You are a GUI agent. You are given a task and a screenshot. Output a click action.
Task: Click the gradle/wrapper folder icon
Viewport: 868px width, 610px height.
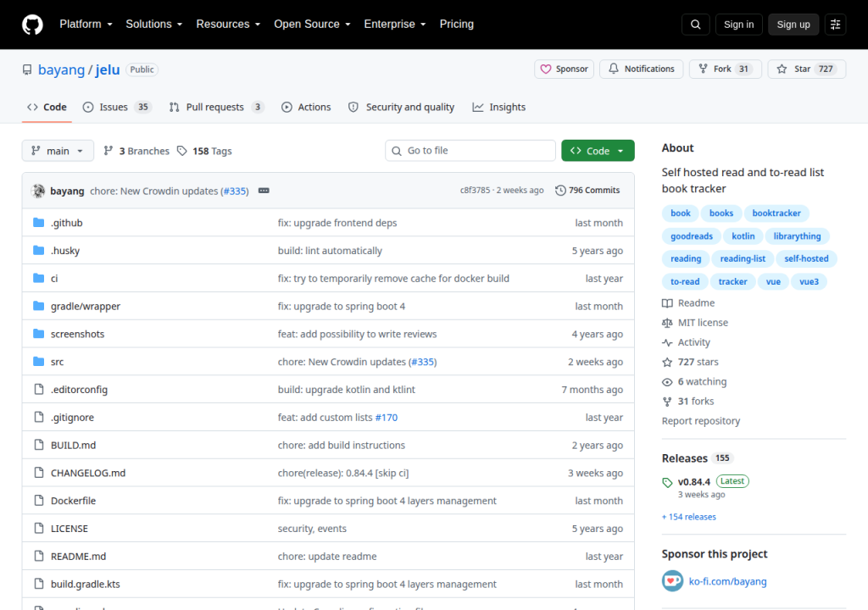(x=38, y=306)
